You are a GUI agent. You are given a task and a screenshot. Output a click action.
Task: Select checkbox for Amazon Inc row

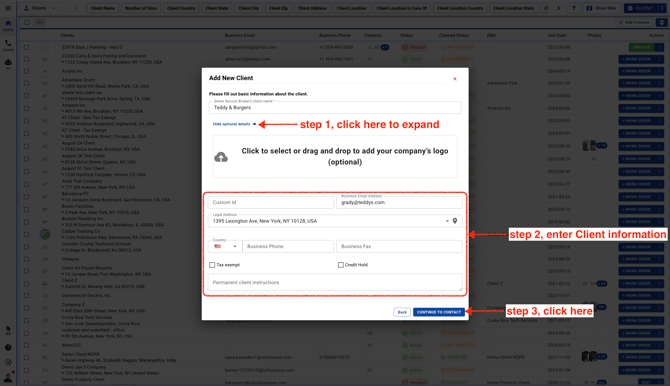(26, 108)
